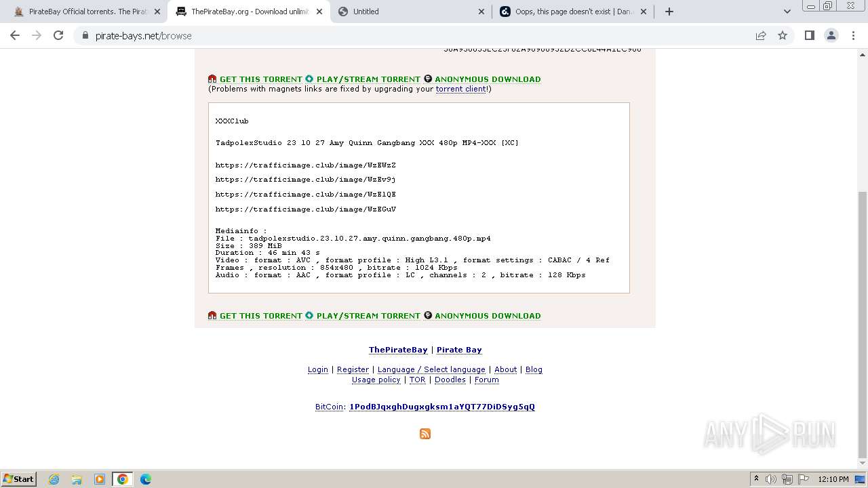Screen dimensions: 868x488
Task: Open the torrent client link
Action: pyautogui.click(x=461, y=89)
